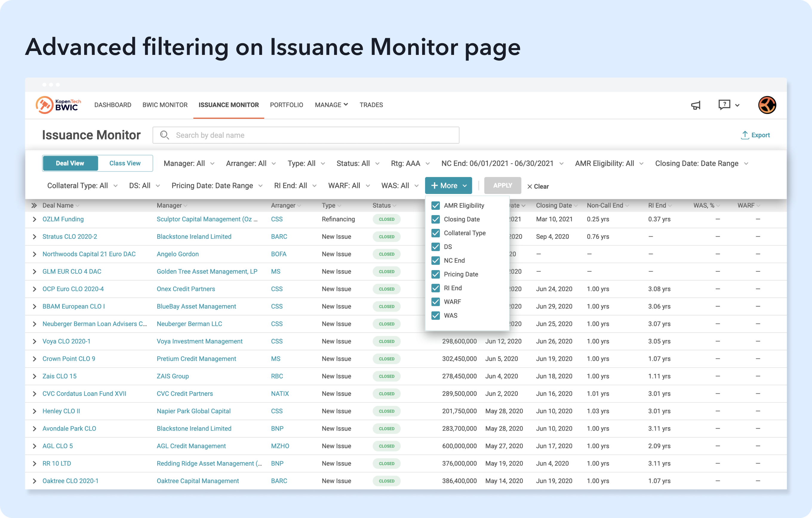812x518 pixels.
Task: Select Class View tab
Action: (x=125, y=163)
